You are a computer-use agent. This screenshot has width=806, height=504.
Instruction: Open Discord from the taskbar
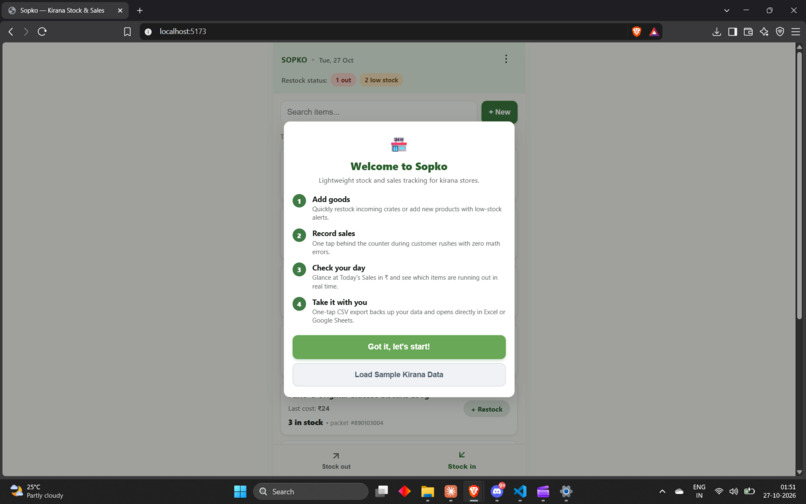497,491
